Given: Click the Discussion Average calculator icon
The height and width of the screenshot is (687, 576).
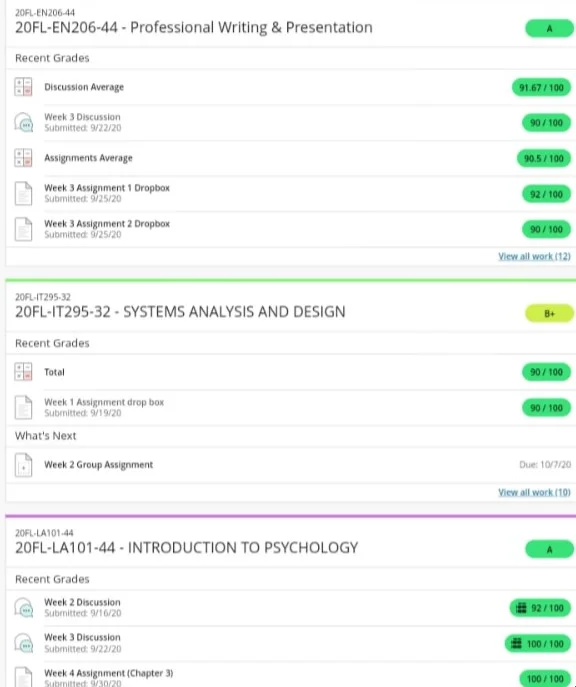Looking at the screenshot, I should (23, 87).
